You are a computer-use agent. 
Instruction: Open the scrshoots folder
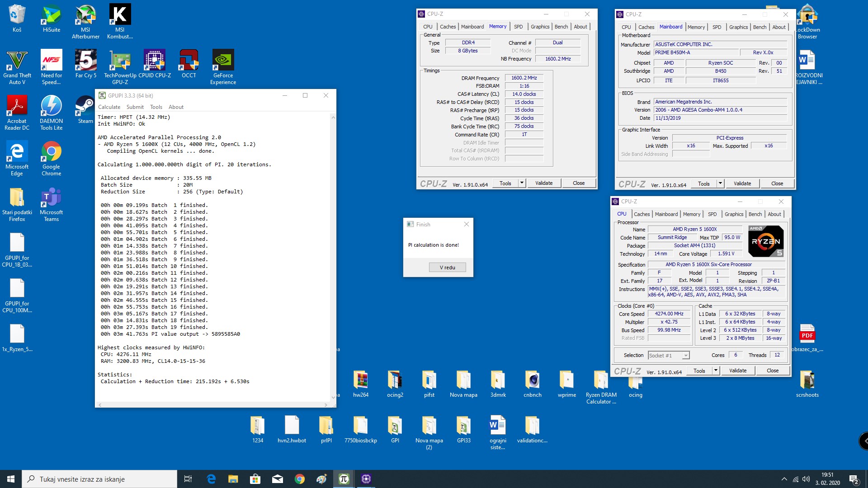click(x=807, y=384)
